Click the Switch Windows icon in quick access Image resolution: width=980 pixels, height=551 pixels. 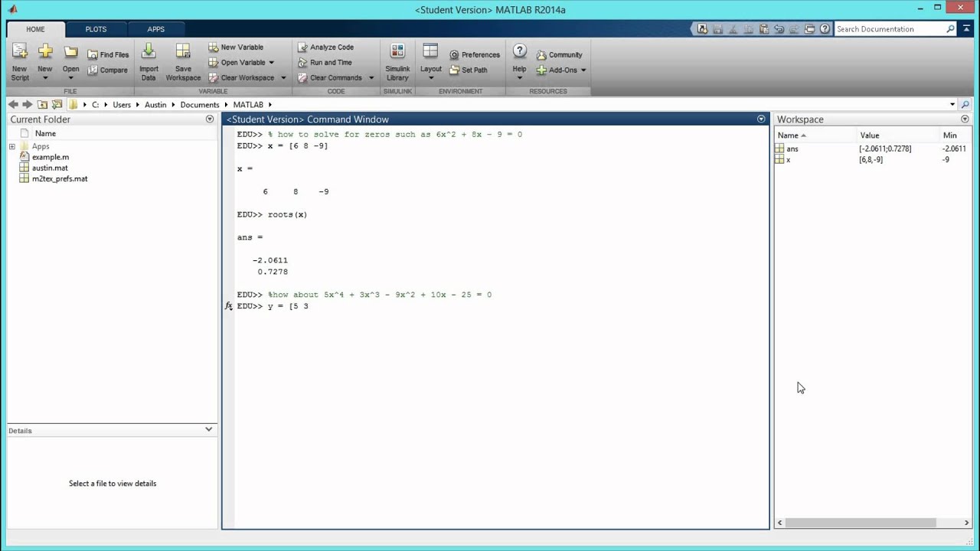pyautogui.click(x=809, y=29)
